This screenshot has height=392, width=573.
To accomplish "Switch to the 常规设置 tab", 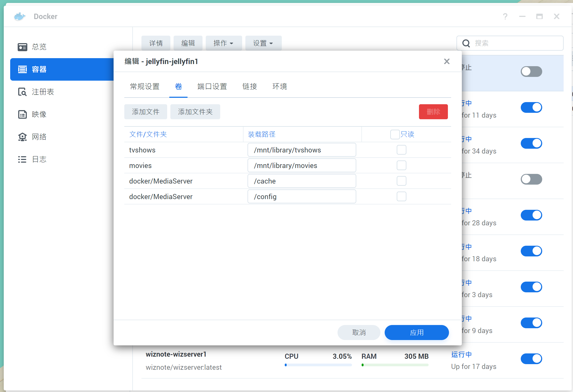I will coord(145,86).
